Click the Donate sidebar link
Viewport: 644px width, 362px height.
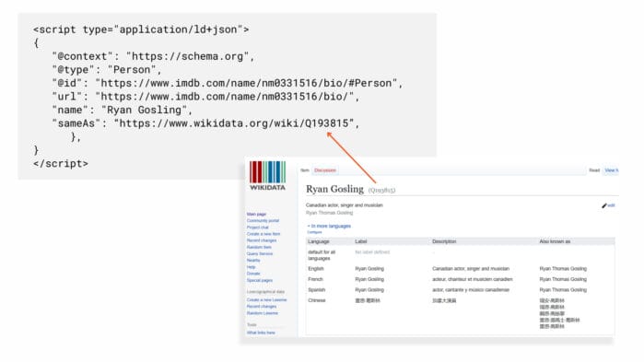[x=253, y=274]
